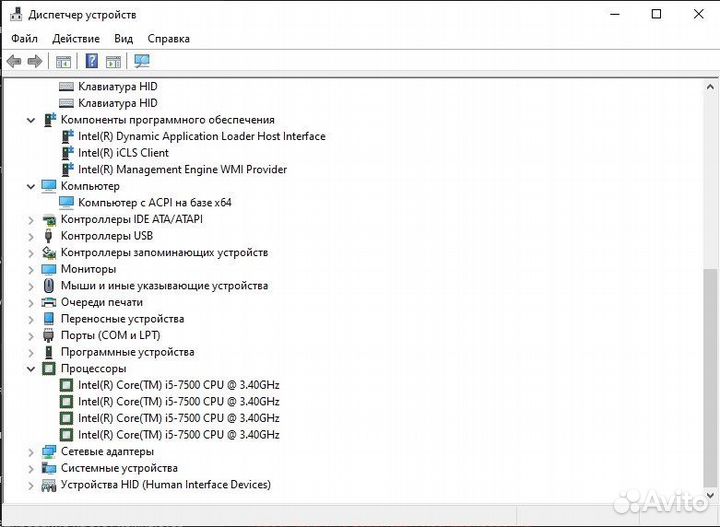Collapse the Компоненты программного обеспечения node
This screenshot has height=527, width=720.
pyautogui.click(x=31, y=120)
